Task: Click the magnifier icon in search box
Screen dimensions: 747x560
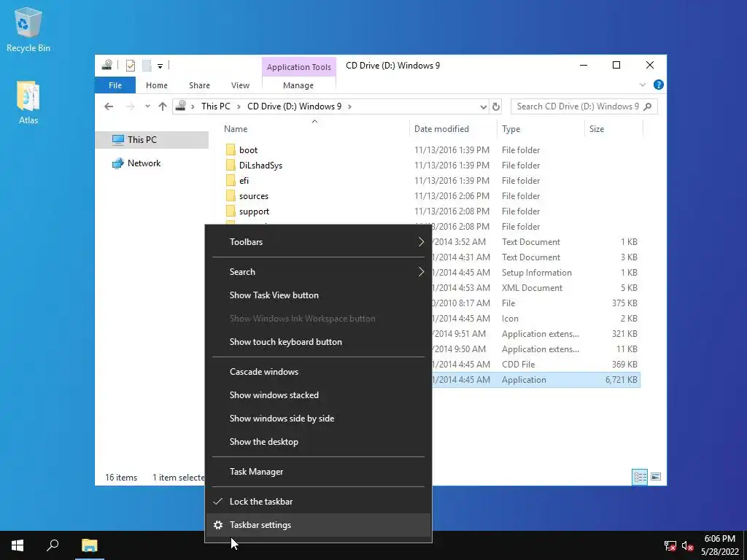Action: tap(648, 106)
